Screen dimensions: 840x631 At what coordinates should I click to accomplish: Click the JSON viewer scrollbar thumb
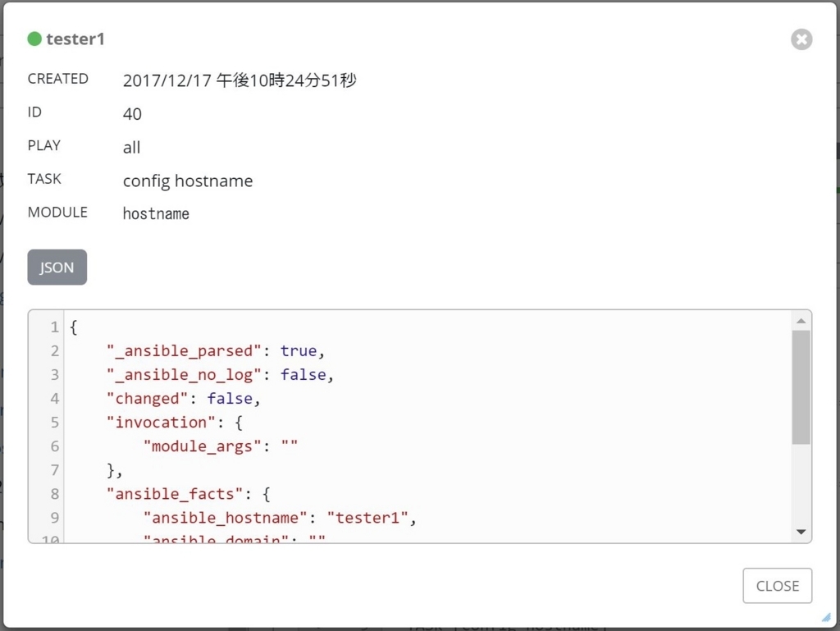click(x=801, y=386)
